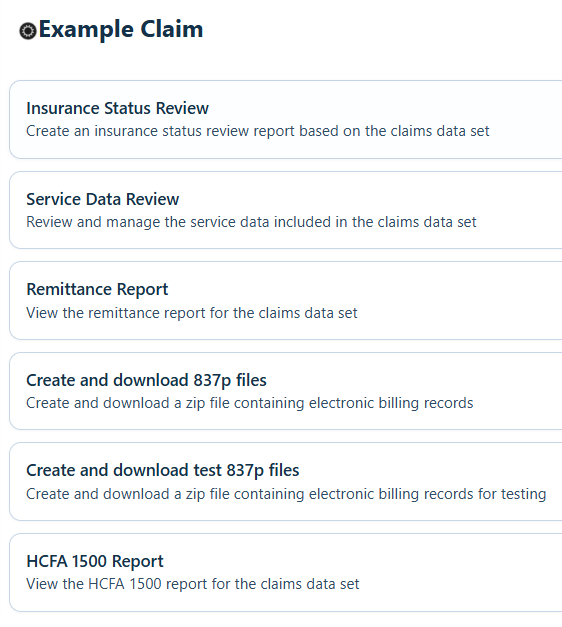Select Create and download test 837p files
Image resolution: width=562 pixels, height=627 pixels.
pos(286,481)
